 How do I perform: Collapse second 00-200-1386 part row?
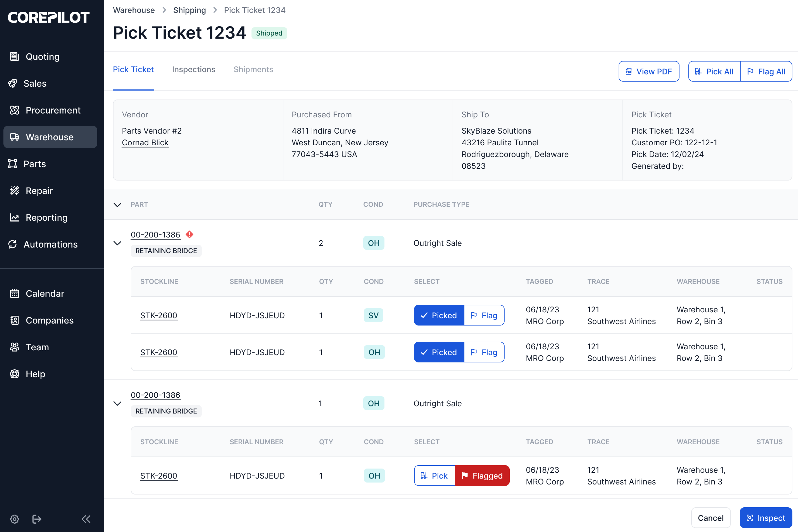coord(117,403)
